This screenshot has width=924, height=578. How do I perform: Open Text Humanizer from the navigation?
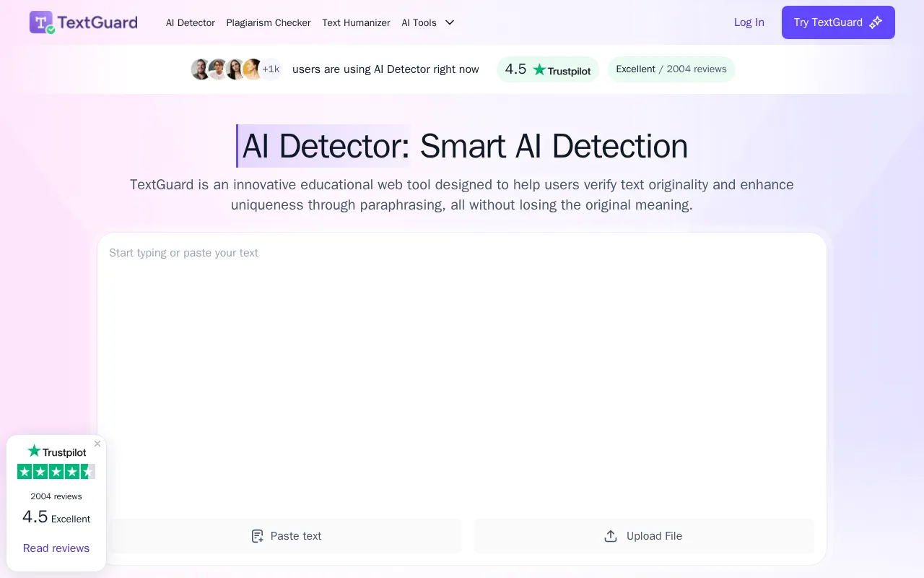[356, 22]
